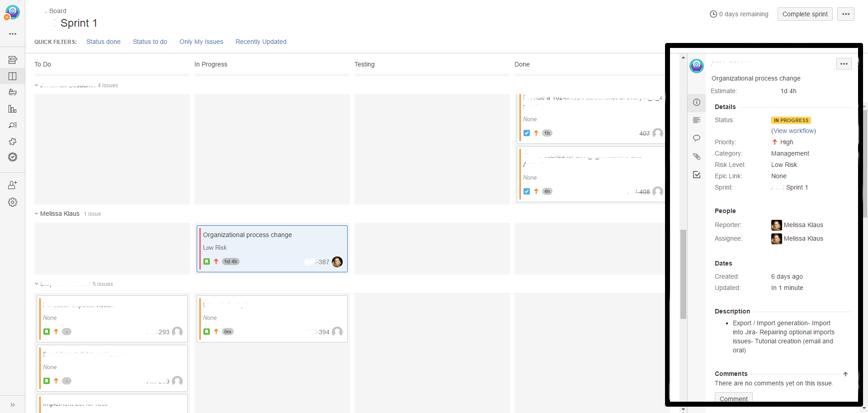Screen dimensions: 868x413
Task: Open the Releases sidebar icon
Action: [x=13, y=92]
